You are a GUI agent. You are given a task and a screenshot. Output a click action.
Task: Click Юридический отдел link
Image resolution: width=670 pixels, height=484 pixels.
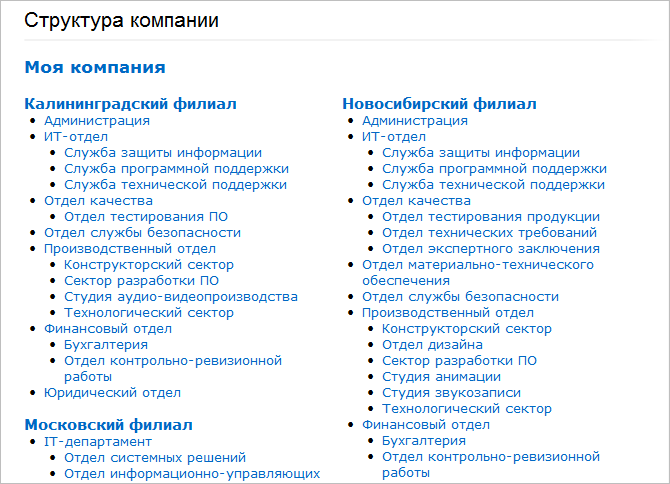(112, 393)
